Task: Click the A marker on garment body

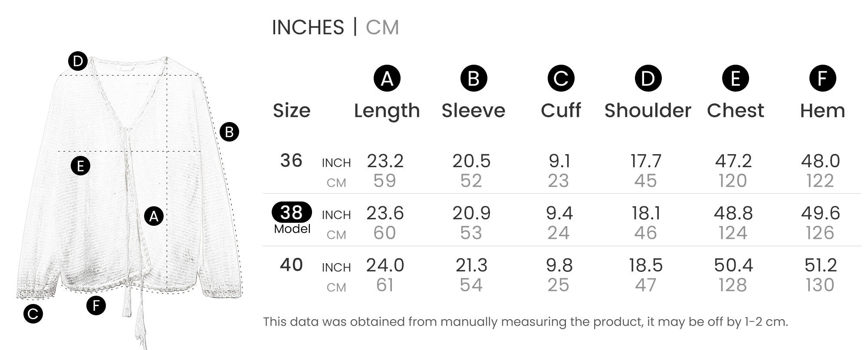Action: click(x=154, y=216)
